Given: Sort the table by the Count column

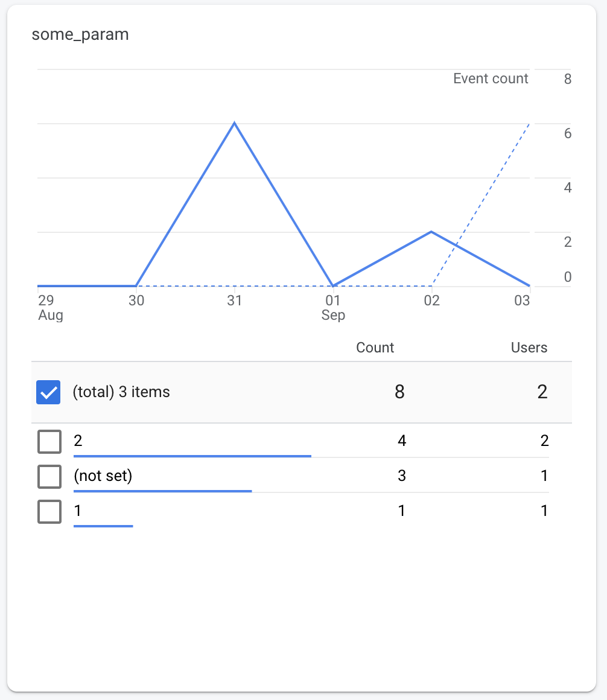Looking at the screenshot, I should point(375,348).
